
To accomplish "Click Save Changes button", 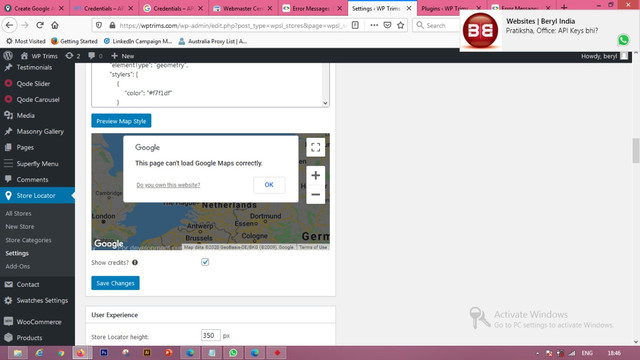I will coord(116,283).
